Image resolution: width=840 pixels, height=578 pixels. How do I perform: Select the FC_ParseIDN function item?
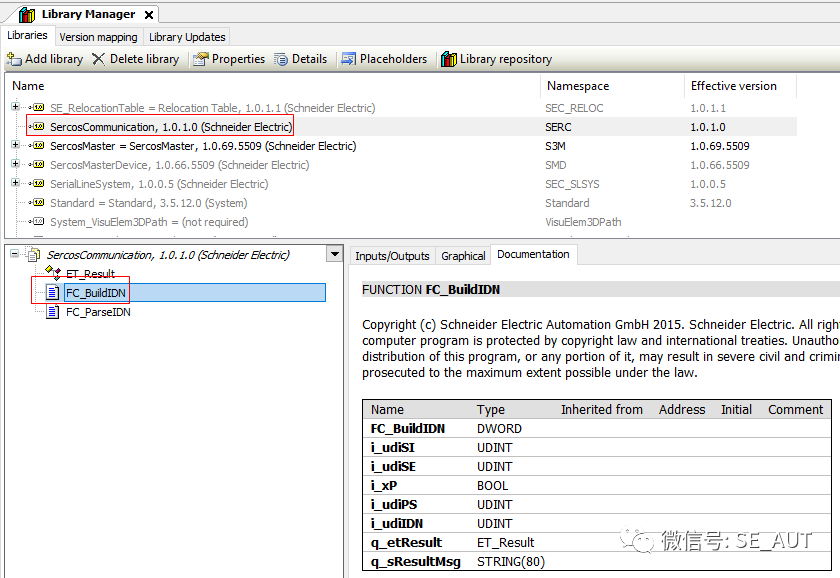pos(98,312)
